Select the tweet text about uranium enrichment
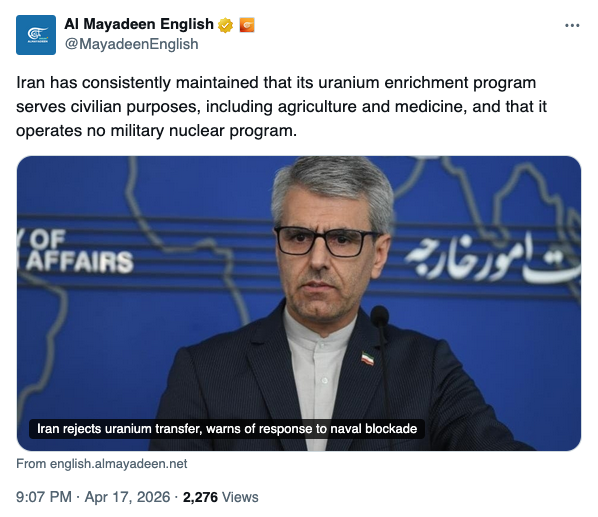Image resolution: width=598 pixels, height=517 pixels. [x=281, y=106]
